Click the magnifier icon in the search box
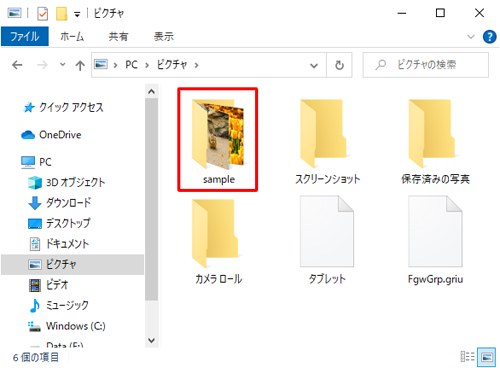 coord(380,65)
